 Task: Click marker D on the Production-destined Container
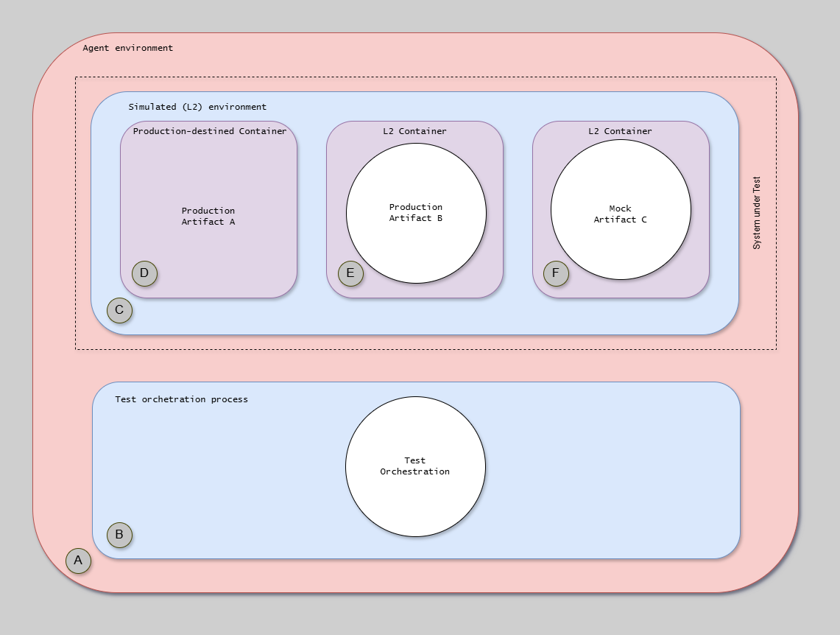[144, 273]
